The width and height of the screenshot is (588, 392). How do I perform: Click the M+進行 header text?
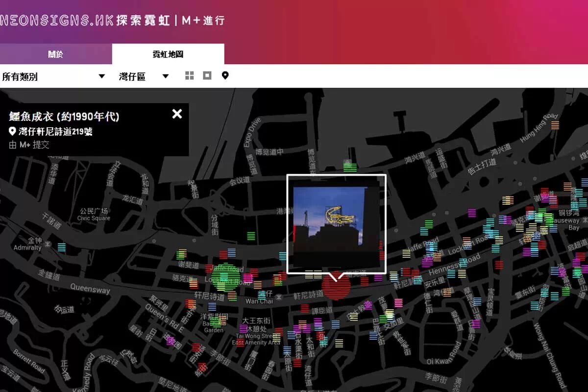[x=203, y=20]
